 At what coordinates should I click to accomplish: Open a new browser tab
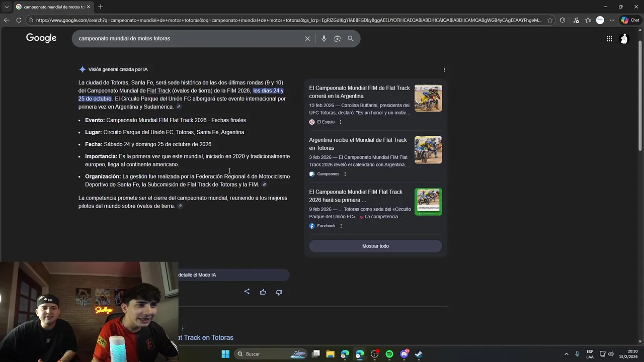point(101,7)
